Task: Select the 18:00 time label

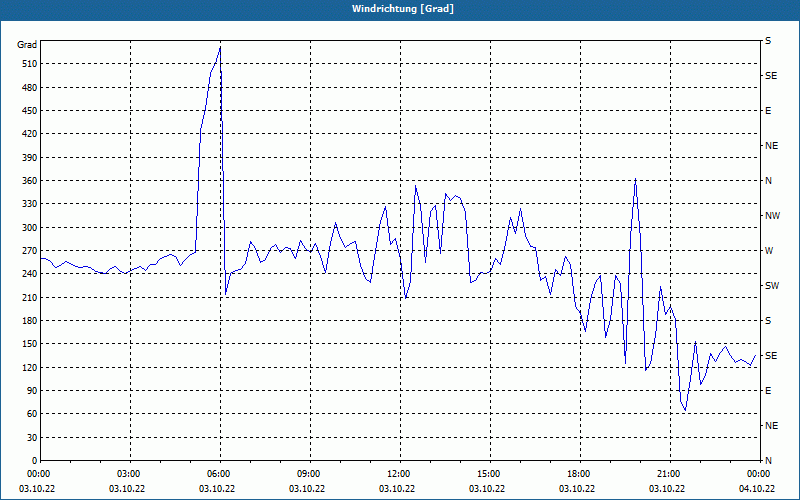Action: (580, 474)
